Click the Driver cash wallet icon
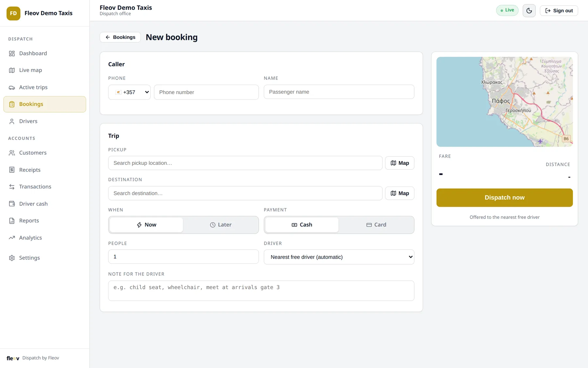This screenshot has height=368, width=588. point(12,204)
